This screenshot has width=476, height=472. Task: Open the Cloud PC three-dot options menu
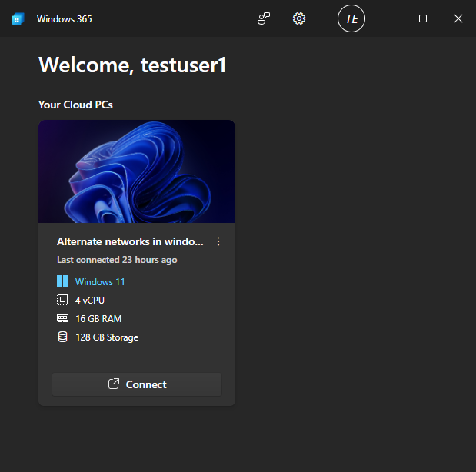tap(218, 241)
